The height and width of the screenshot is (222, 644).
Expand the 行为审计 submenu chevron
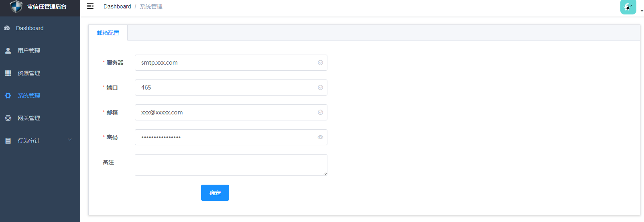point(70,140)
